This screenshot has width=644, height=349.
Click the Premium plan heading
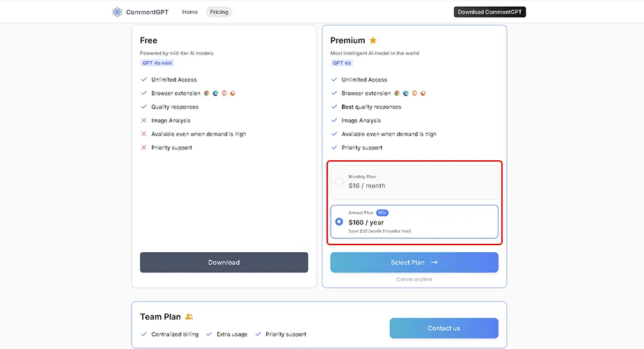click(347, 40)
